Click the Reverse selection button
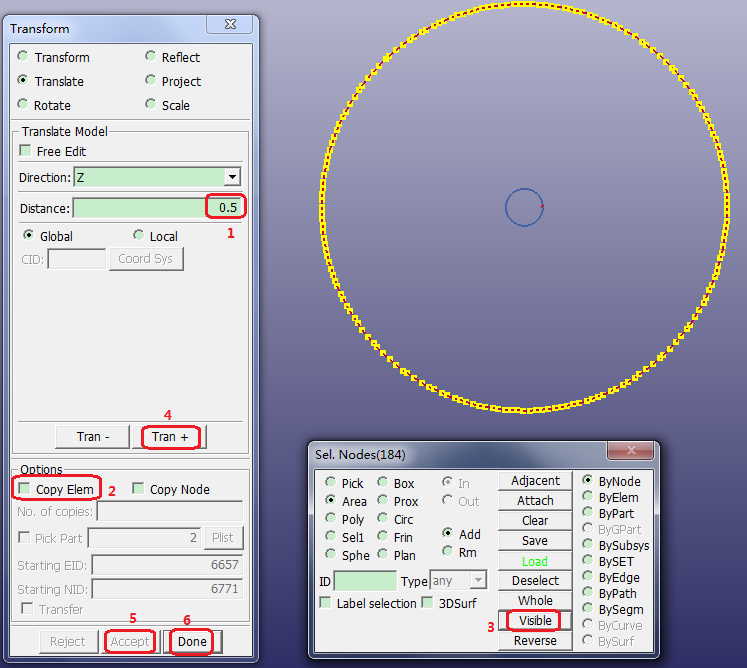Image resolution: width=747 pixels, height=668 pixels. coord(535,640)
